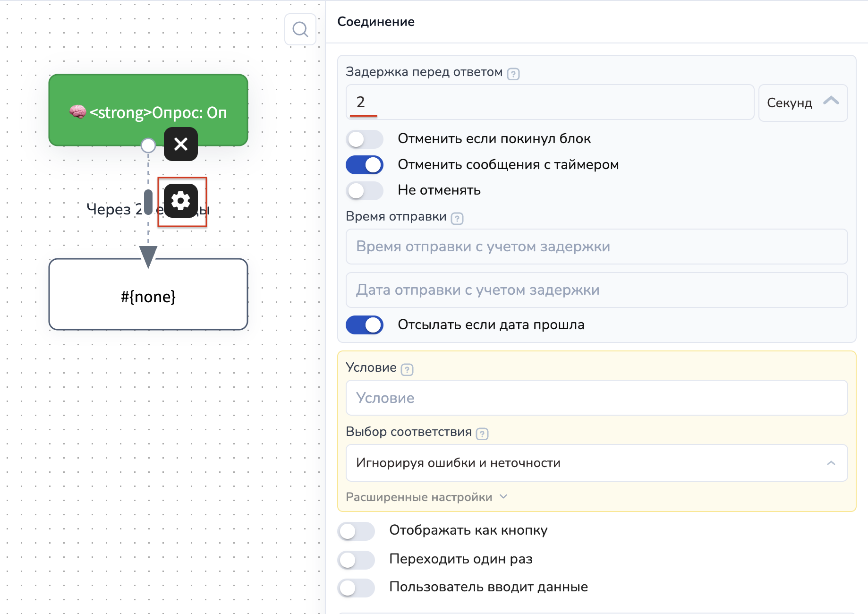Select the #{none} block
The height and width of the screenshot is (614, 868).
tap(148, 297)
